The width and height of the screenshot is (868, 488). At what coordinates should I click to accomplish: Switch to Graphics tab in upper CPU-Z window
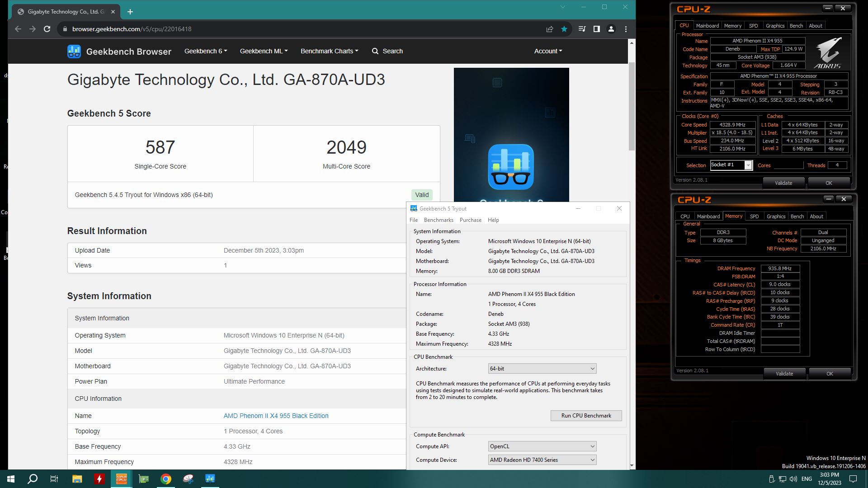[775, 26]
